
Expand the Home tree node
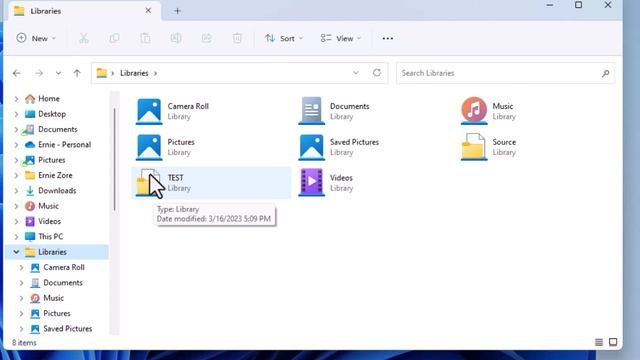point(16,99)
